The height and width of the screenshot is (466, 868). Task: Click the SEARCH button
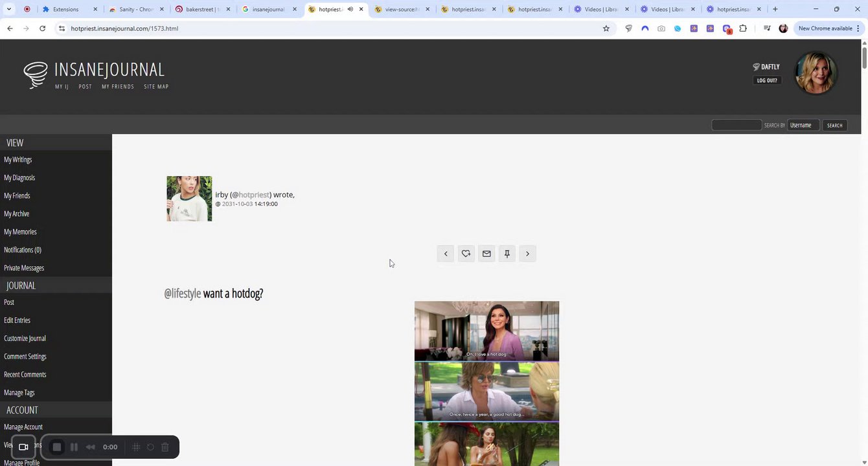834,125
